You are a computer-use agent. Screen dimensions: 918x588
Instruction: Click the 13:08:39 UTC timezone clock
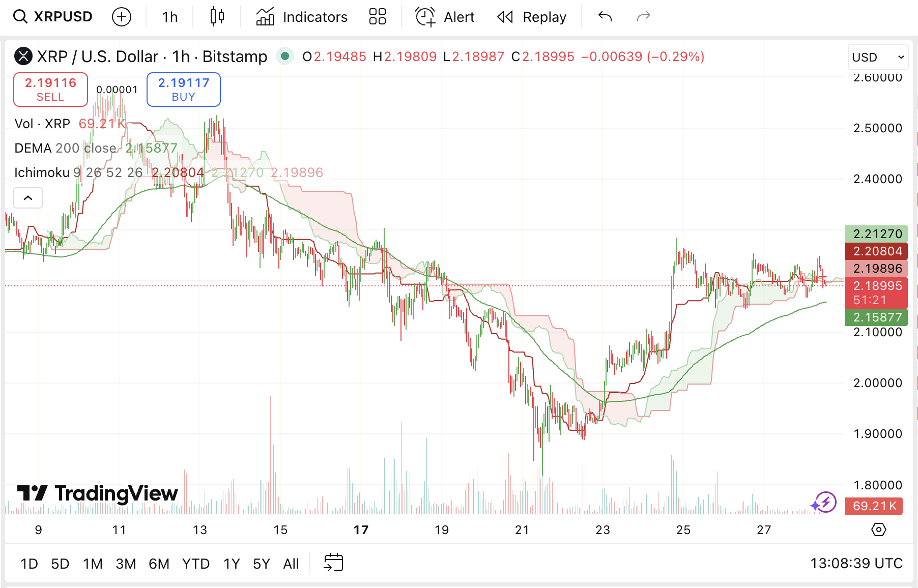tap(856, 563)
